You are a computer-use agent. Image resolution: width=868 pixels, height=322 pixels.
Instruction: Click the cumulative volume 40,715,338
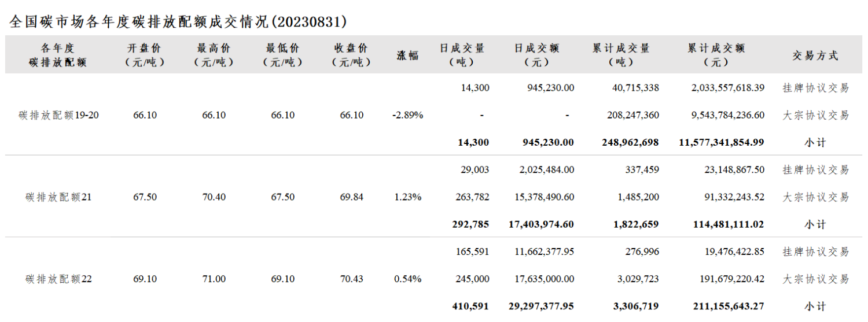coord(635,88)
